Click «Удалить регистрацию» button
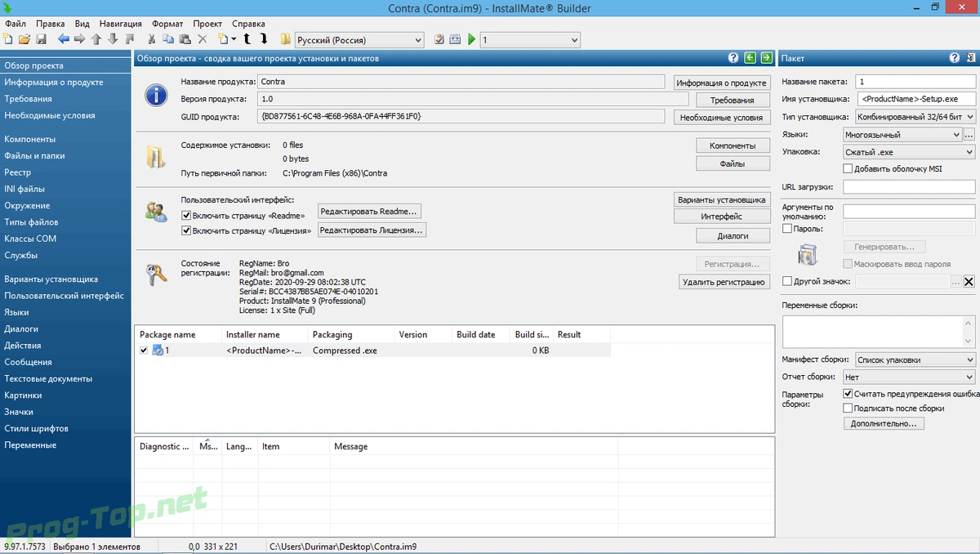Image resolution: width=980 pixels, height=554 pixels. tap(723, 282)
